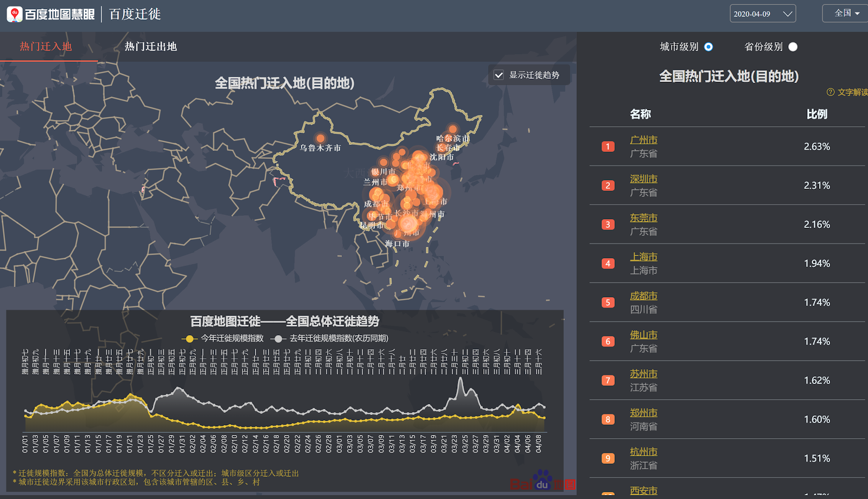Screen dimensions: 868x499
Task: Click the 今年迁徙规模指数 legend label
Action: tap(232, 338)
